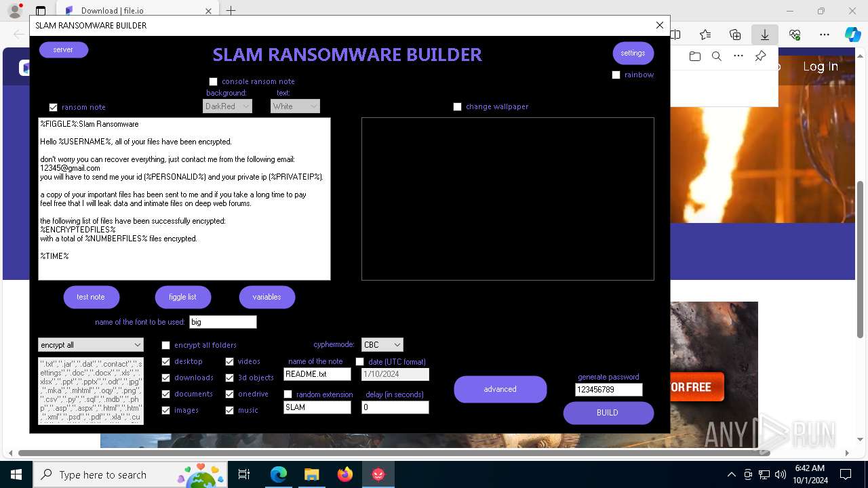Tick the random extension checkbox
Image resolution: width=868 pixels, height=488 pixels.
(x=288, y=394)
